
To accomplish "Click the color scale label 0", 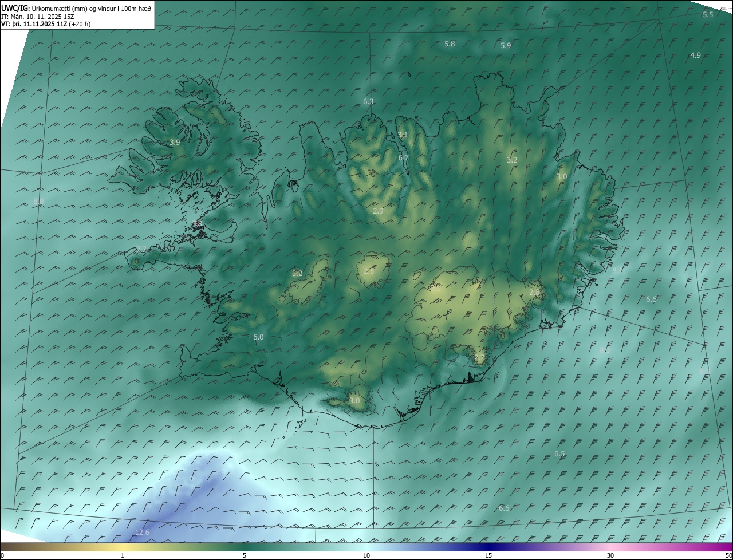I will (x=2, y=555).
